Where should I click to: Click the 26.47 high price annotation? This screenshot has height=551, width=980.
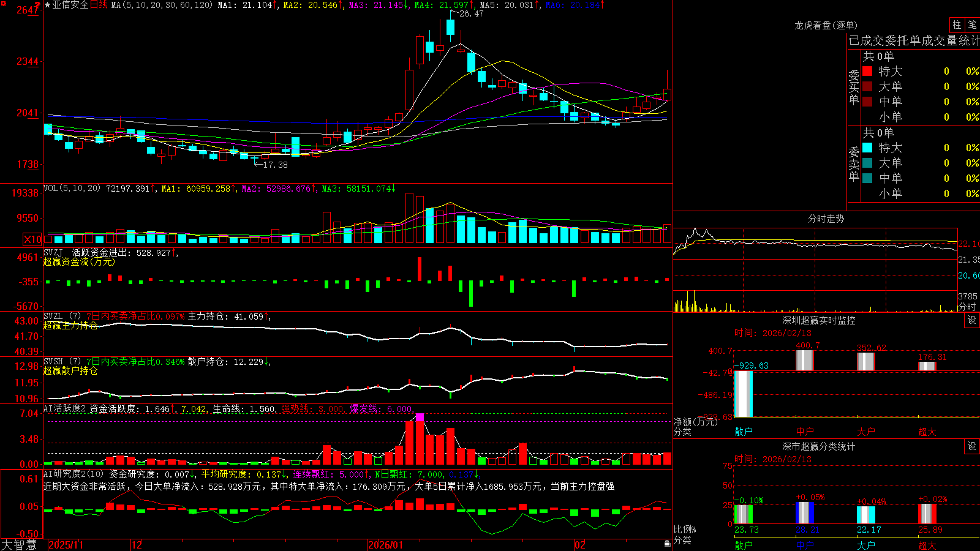(x=471, y=13)
